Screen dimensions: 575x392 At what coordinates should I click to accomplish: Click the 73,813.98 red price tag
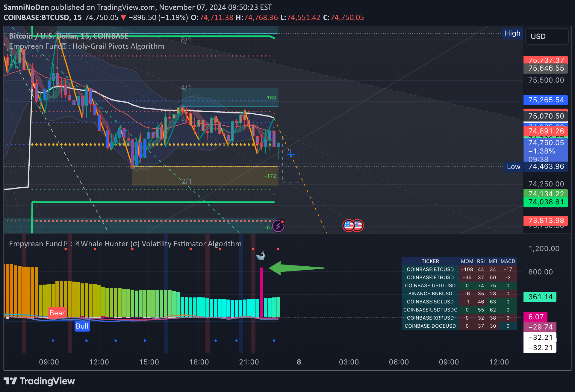point(546,221)
